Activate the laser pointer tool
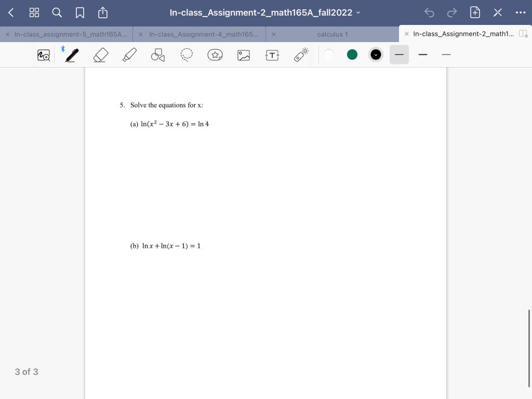 [301, 55]
